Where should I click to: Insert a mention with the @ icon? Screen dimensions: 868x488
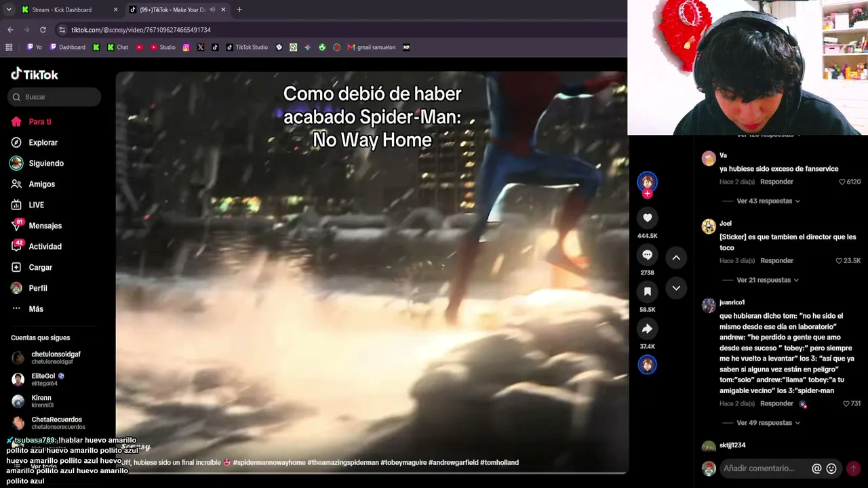click(x=816, y=468)
